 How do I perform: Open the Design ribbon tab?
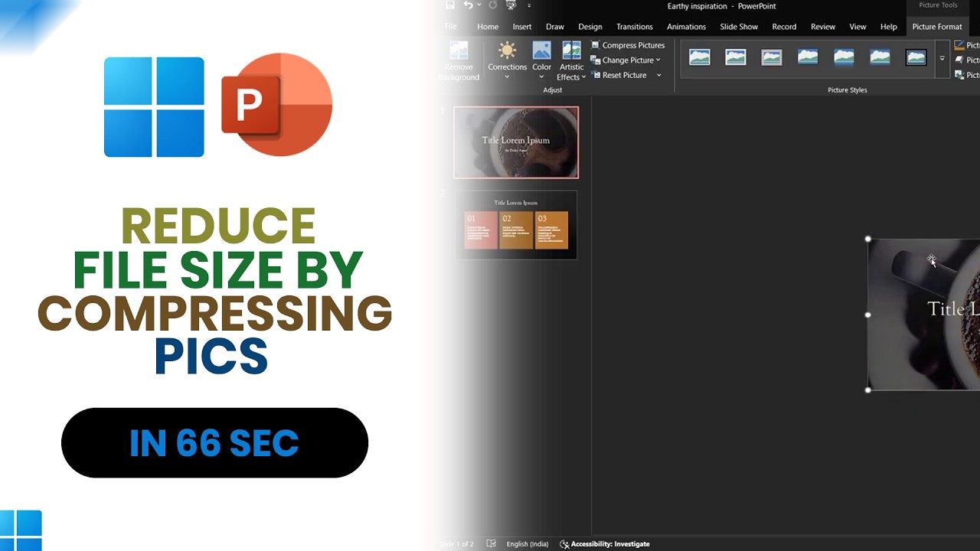point(590,27)
